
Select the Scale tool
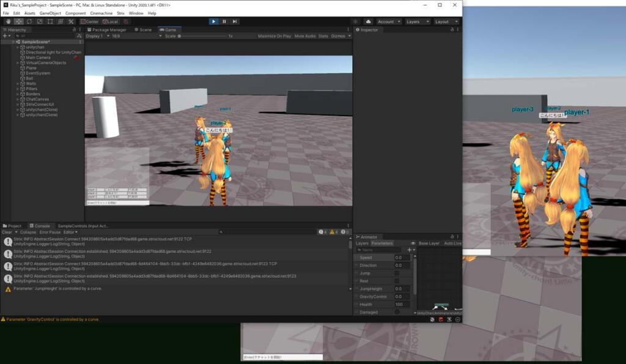point(40,21)
